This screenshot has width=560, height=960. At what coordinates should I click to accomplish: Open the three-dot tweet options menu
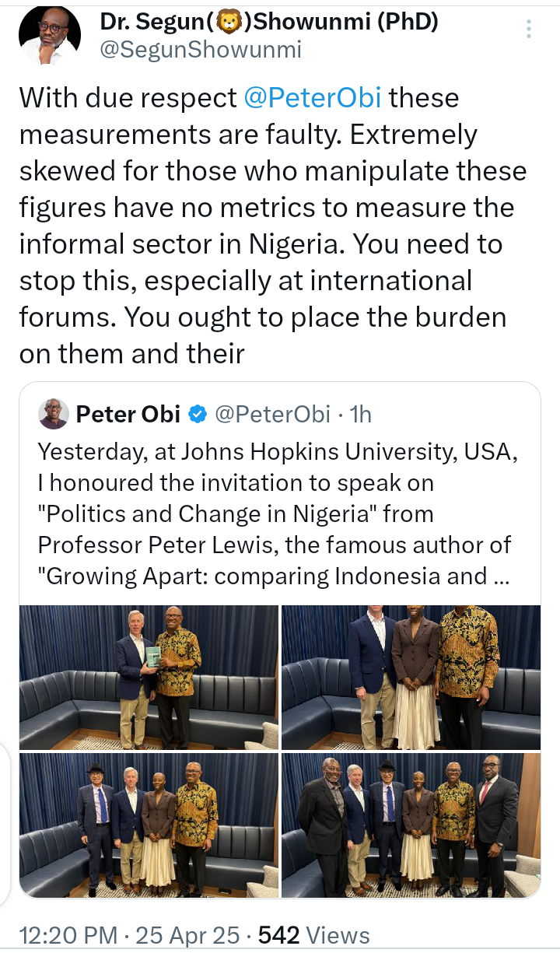[x=529, y=29]
